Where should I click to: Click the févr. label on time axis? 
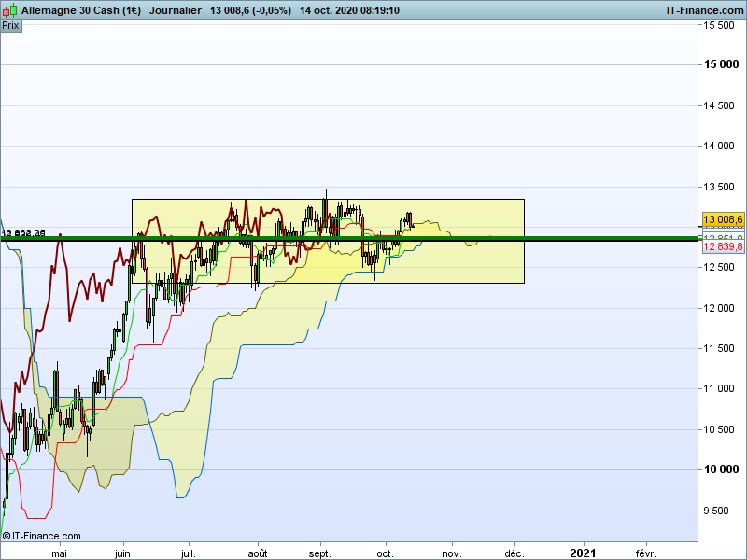(646, 553)
